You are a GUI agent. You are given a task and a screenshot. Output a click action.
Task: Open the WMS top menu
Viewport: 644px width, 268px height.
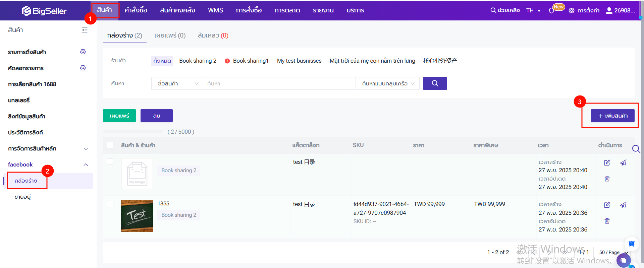pos(215,10)
